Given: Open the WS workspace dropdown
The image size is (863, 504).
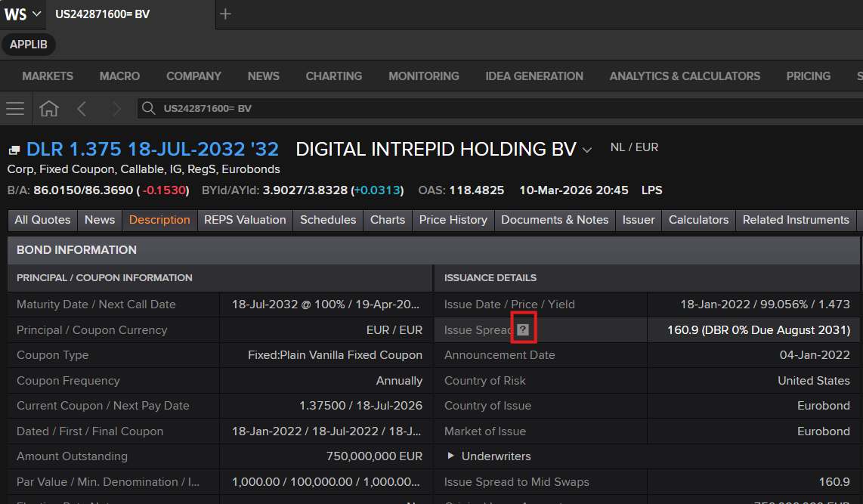Looking at the screenshot, I should (x=22, y=14).
